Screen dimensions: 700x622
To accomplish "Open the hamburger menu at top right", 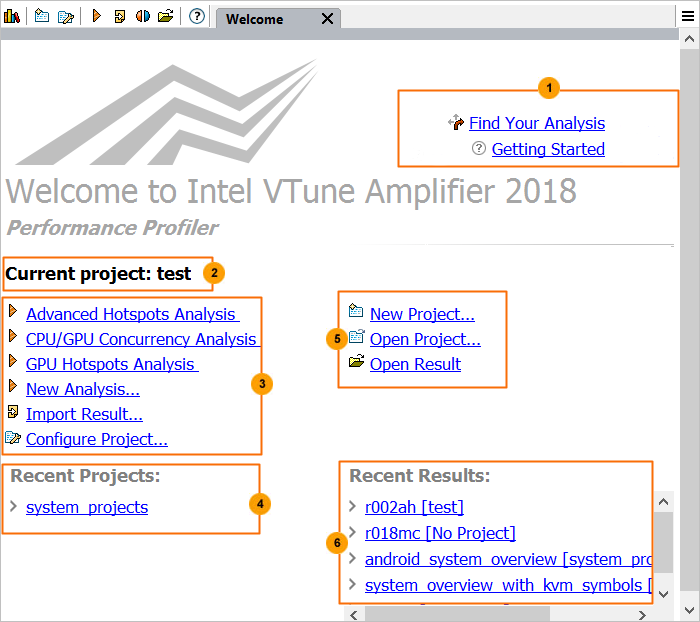I will point(688,16).
